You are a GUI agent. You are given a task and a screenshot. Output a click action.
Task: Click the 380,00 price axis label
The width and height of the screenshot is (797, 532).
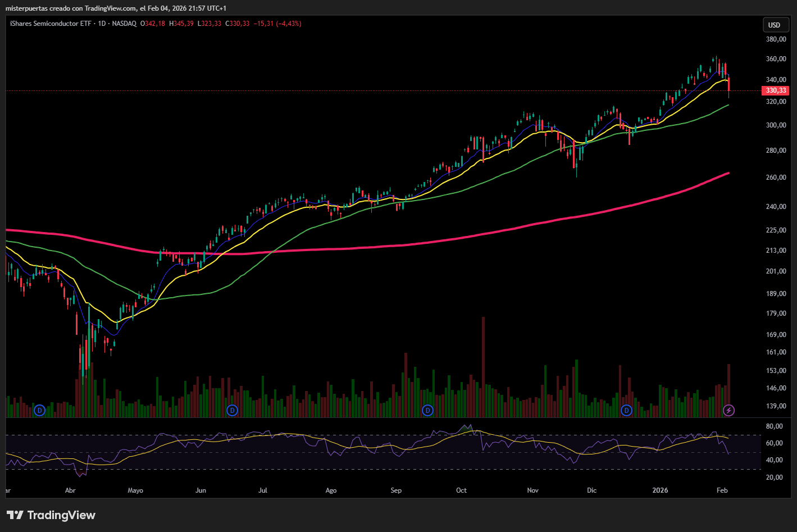tap(776, 39)
